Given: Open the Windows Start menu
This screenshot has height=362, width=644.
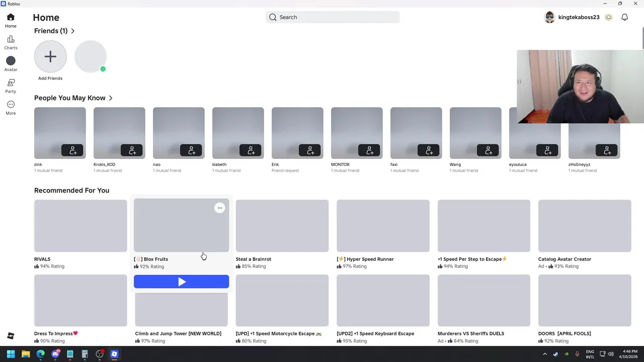Looking at the screenshot, I should [x=11, y=354].
